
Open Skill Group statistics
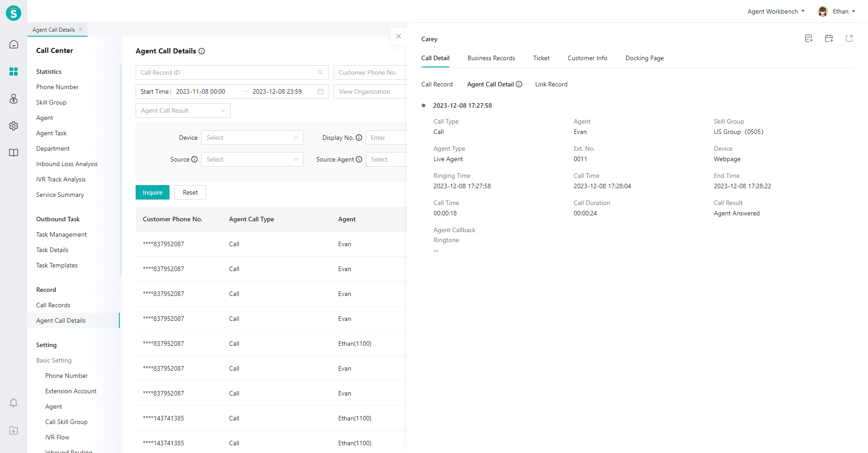(51, 102)
